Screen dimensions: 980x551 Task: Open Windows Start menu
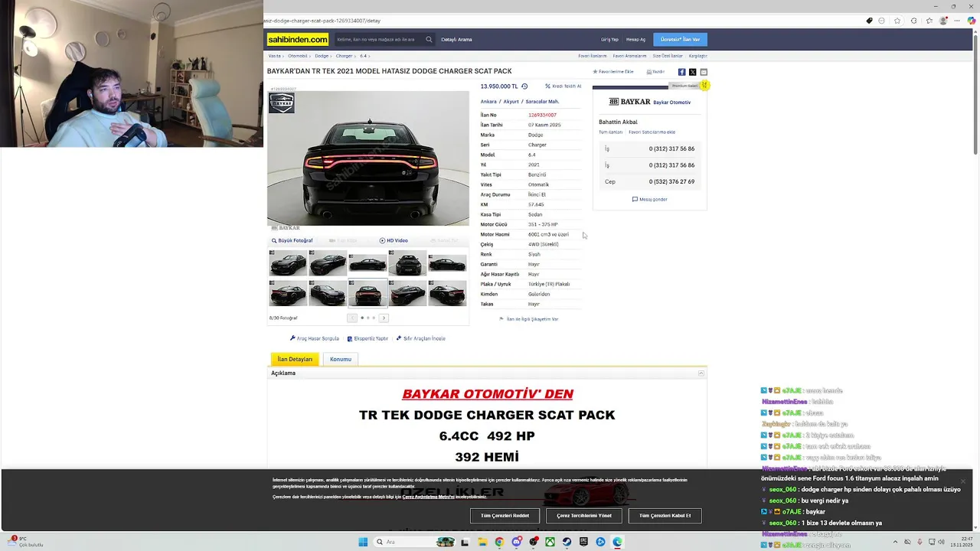coord(363,542)
